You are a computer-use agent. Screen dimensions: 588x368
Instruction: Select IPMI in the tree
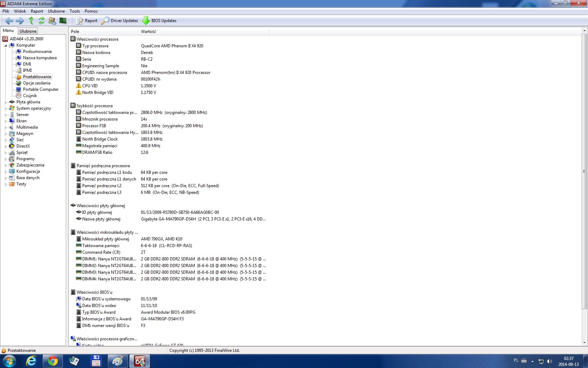tap(27, 70)
